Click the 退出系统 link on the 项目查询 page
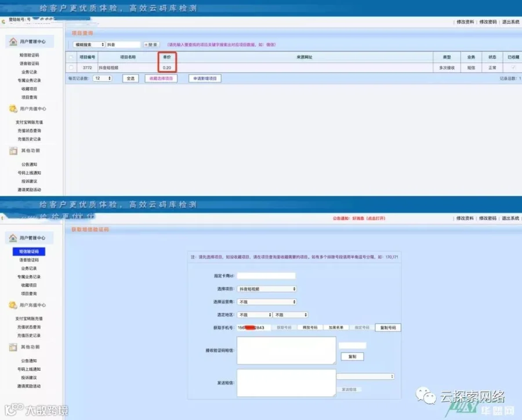Viewport: 522px width, 420px height. pyautogui.click(x=510, y=22)
